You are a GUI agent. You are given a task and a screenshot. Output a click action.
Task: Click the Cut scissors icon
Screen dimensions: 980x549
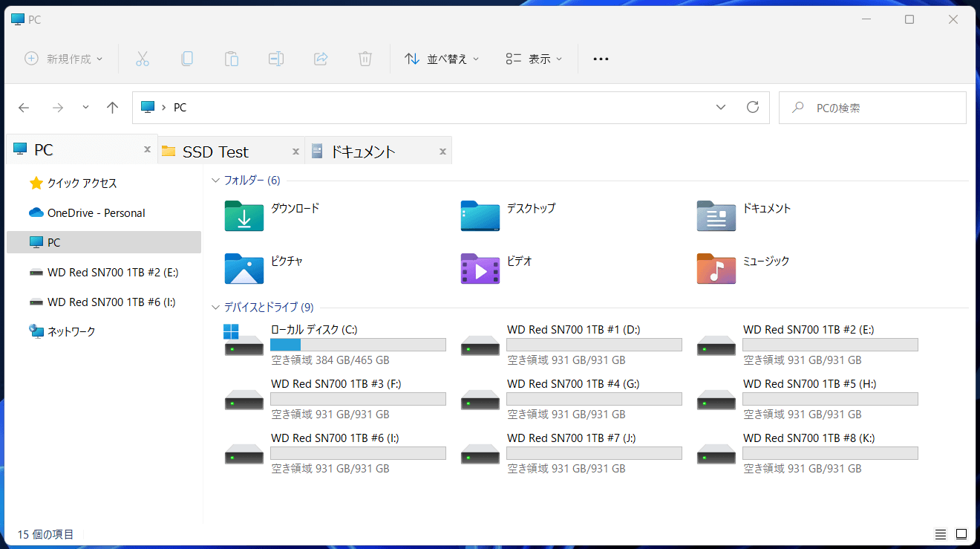click(143, 59)
